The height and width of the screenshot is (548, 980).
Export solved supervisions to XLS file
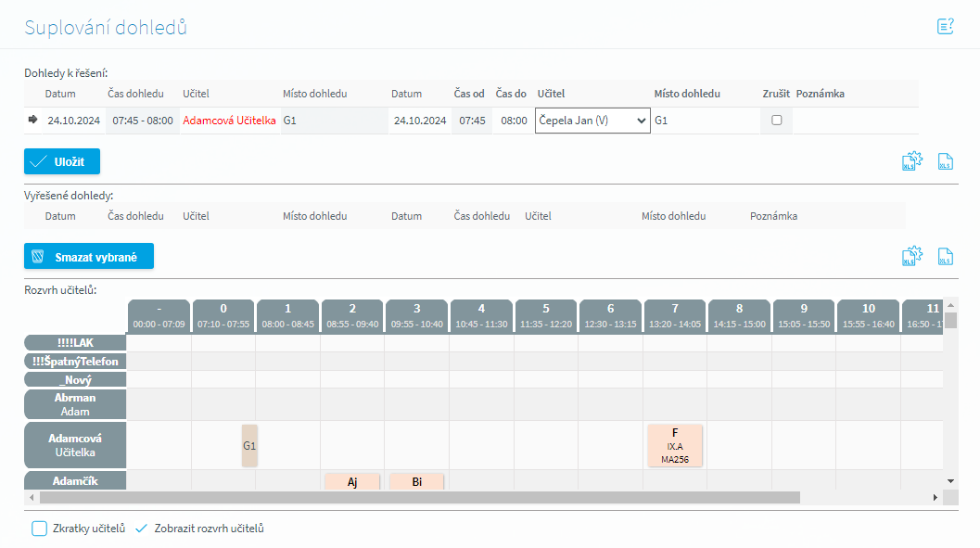click(946, 257)
